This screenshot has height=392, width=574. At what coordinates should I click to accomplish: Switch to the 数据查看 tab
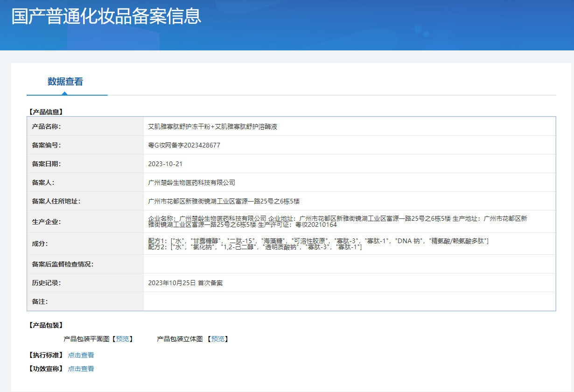[65, 82]
